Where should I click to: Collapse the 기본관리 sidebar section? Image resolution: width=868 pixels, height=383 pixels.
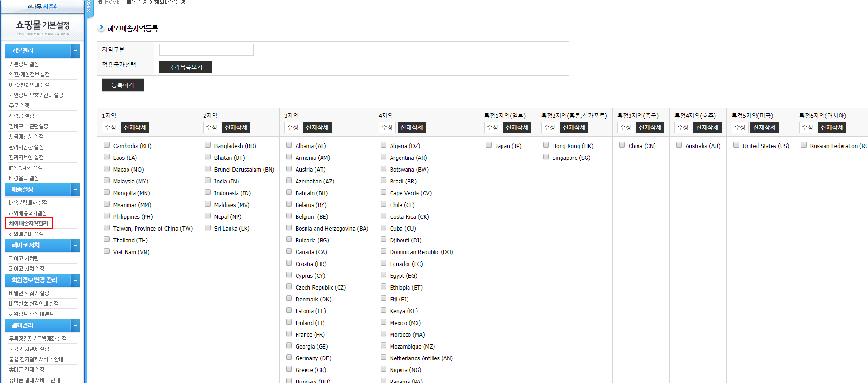click(x=75, y=51)
